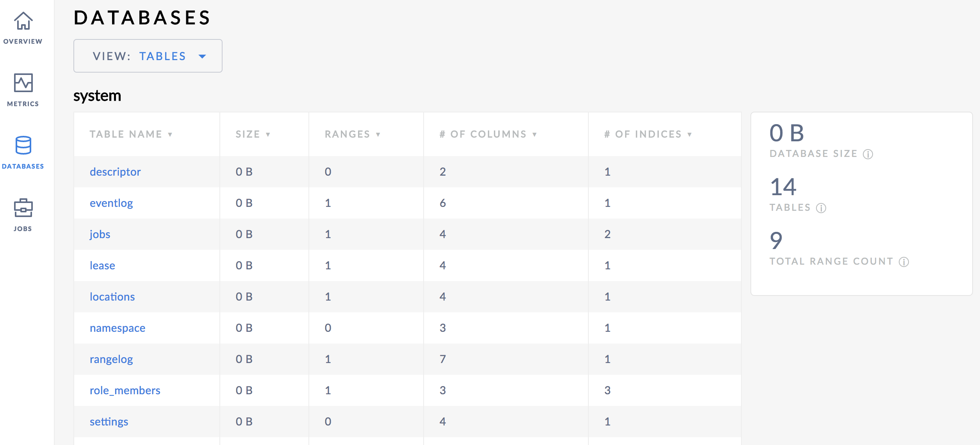Open the VIEW: TABLES dropdown
The image size is (980, 445).
148,56
